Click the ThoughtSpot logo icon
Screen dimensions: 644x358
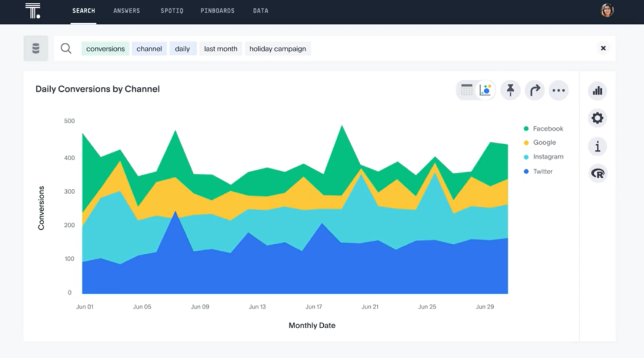(x=32, y=11)
